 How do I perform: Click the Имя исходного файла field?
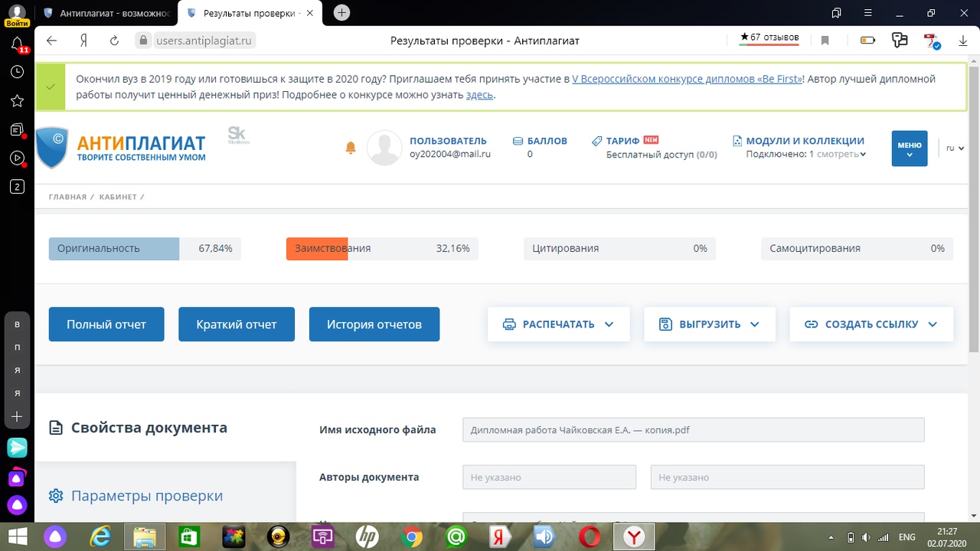(693, 430)
